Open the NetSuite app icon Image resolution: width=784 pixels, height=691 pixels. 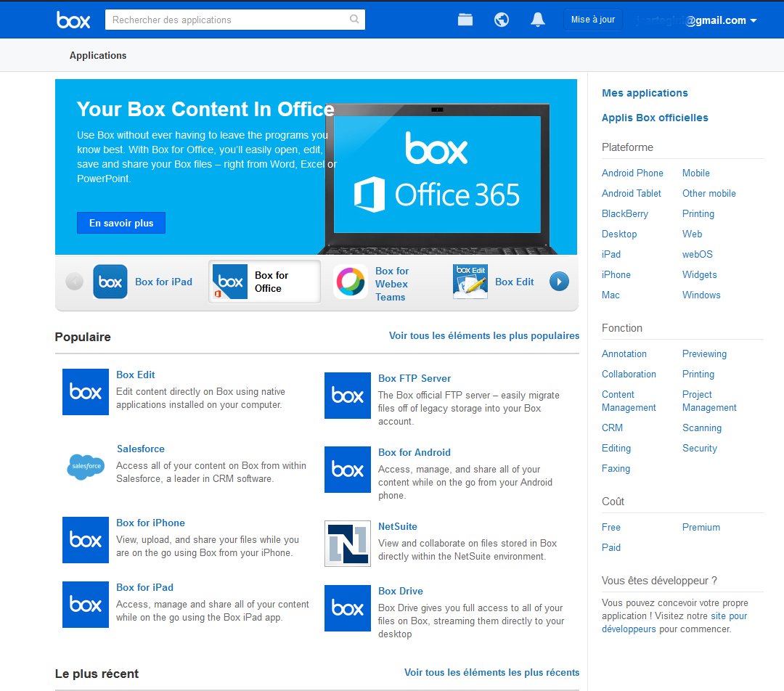[x=347, y=543]
